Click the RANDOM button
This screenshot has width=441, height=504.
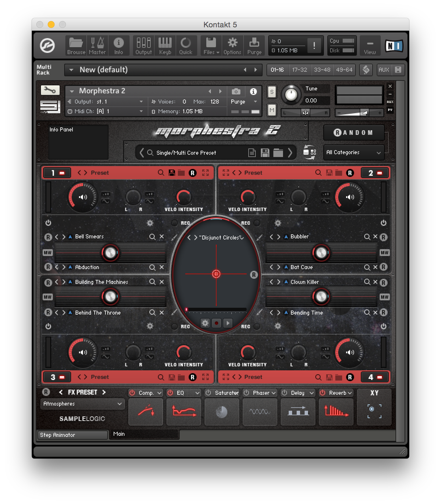[x=354, y=133]
